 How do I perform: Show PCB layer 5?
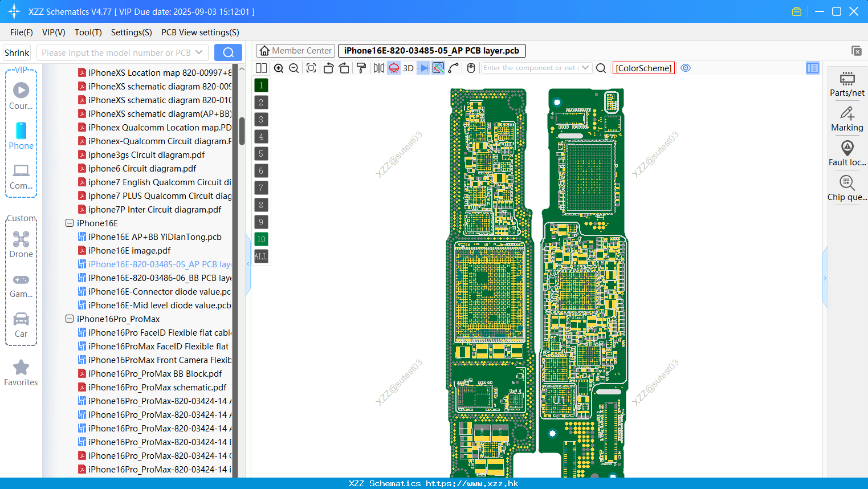(261, 153)
